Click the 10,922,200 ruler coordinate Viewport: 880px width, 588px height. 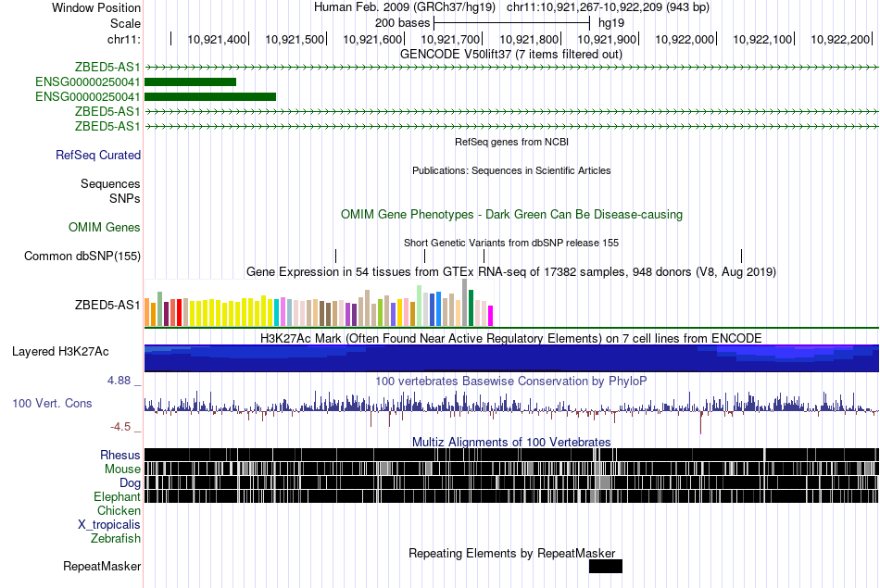[840, 39]
